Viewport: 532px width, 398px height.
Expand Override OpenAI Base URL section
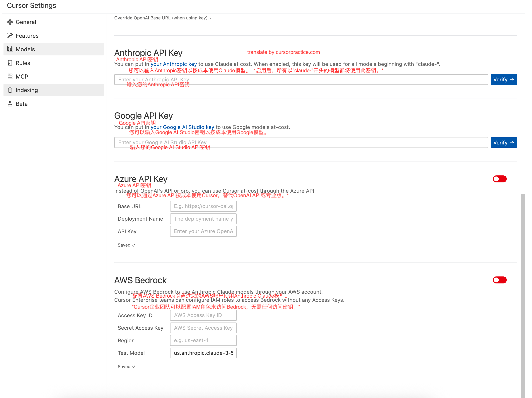click(163, 18)
